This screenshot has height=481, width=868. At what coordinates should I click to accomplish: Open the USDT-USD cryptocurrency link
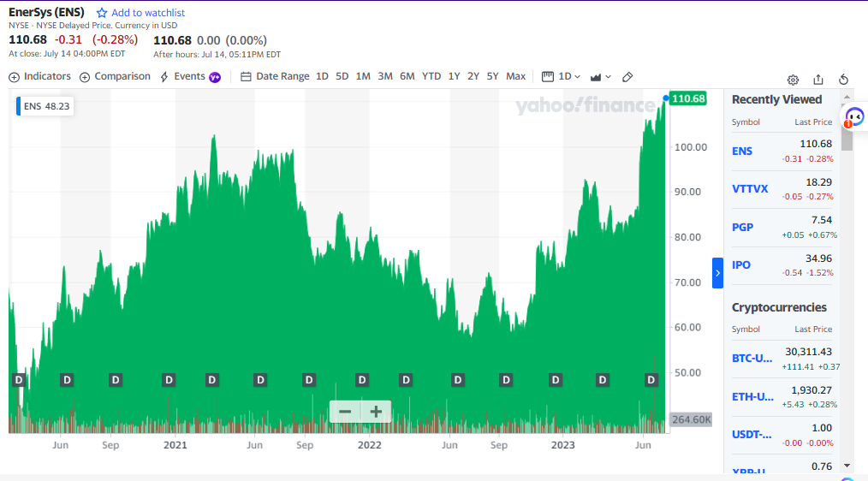752,435
